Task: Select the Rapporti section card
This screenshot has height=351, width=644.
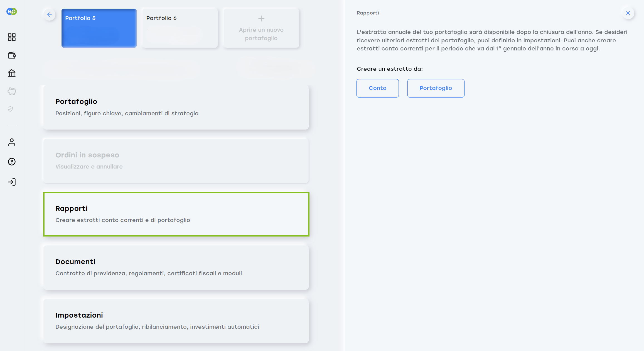Action: tap(176, 214)
